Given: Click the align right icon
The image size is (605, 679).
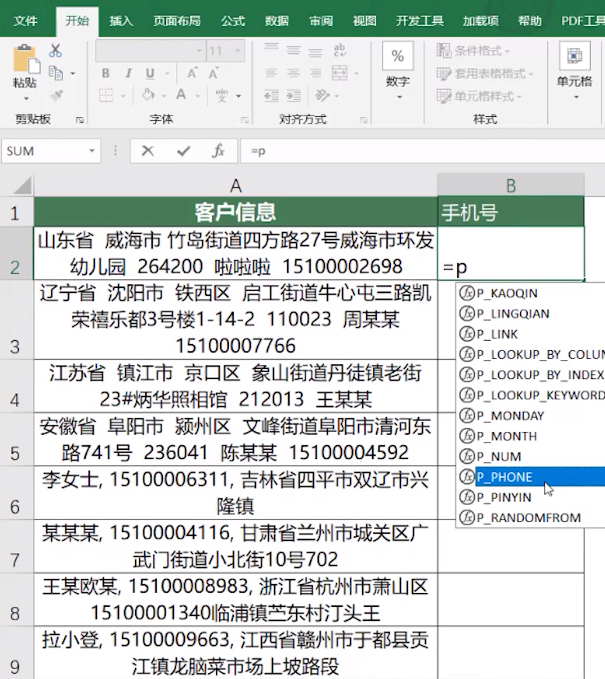Looking at the screenshot, I should coord(315,73).
